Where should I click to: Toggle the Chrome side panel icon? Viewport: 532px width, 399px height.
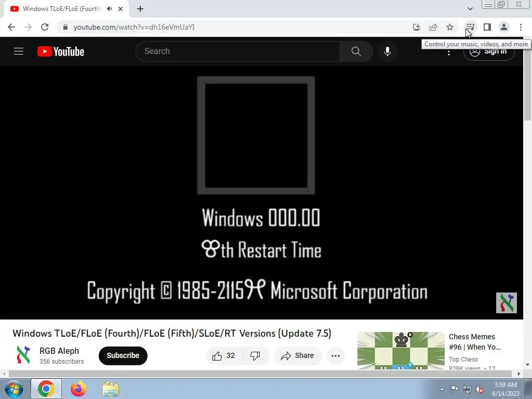click(x=487, y=27)
